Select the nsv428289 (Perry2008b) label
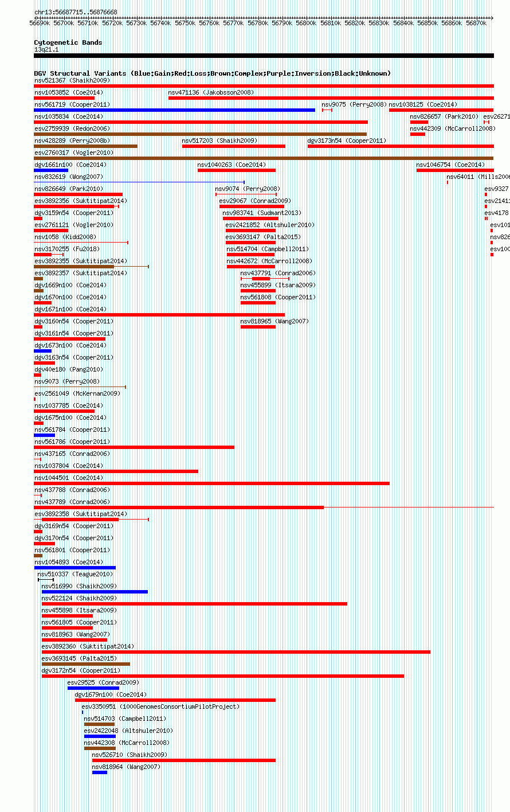Image resolution: width=510 pixels, height=812 pixels. 72,140
